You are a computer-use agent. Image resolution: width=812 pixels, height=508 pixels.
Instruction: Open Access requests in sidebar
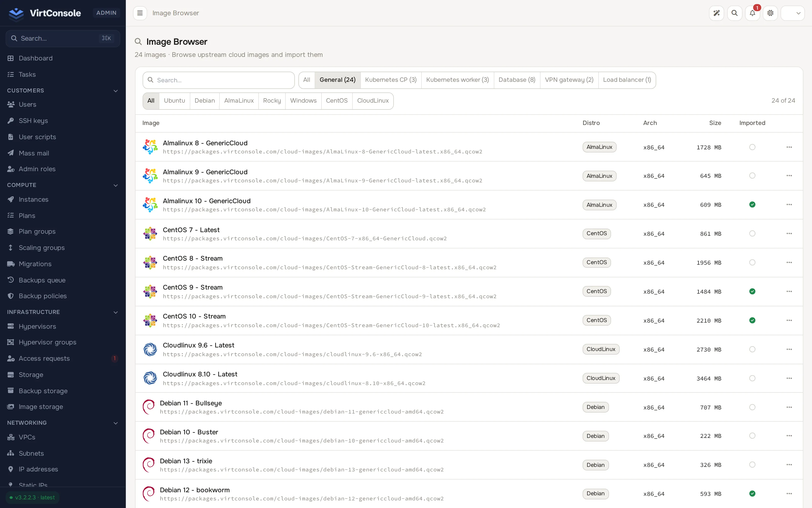tap(63, 358)
